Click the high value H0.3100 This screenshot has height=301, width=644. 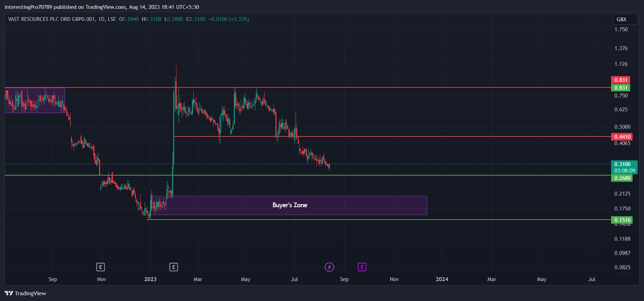click(151, 19)
